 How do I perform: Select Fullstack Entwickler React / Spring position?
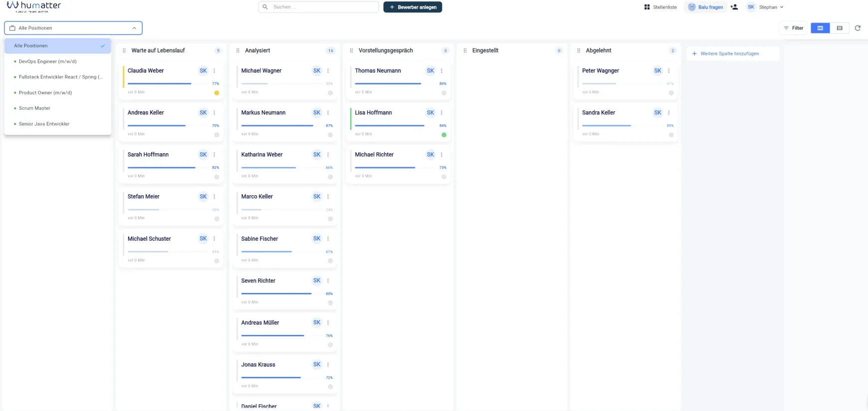(x=58, y=77)
